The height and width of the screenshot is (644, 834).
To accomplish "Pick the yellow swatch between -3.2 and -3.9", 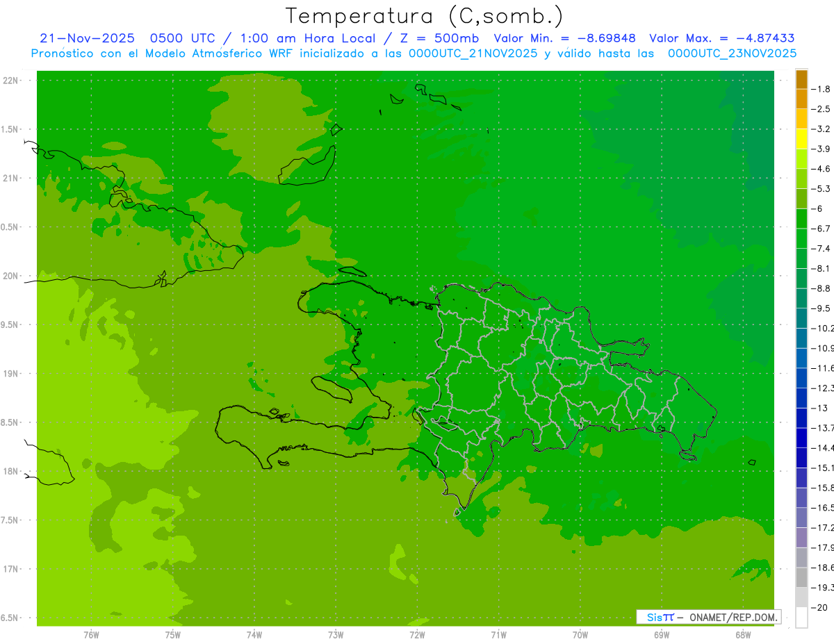I will tap(801, 139).
